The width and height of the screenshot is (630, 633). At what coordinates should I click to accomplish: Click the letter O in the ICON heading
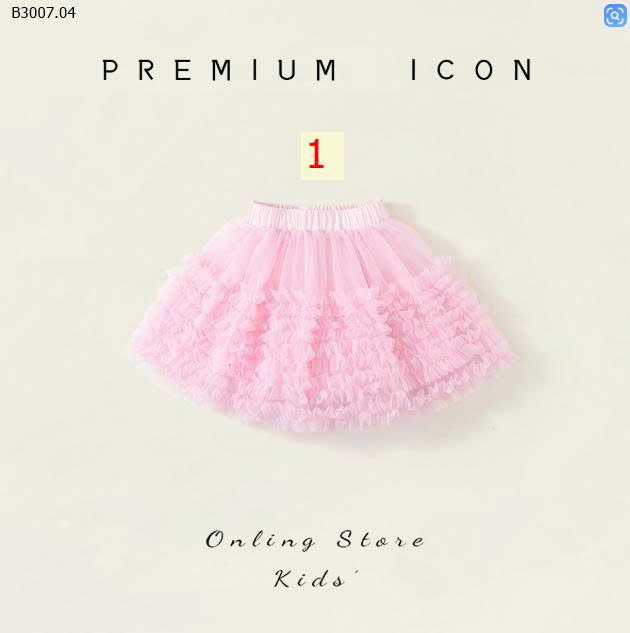[x=484, y=70]
